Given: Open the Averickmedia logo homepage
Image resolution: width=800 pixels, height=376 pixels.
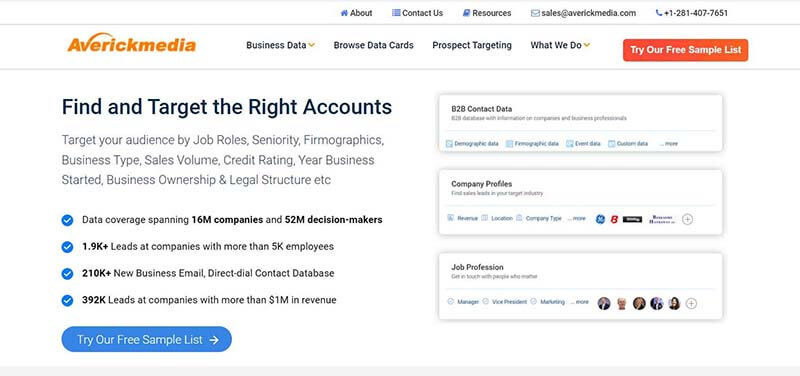Looking at the screenshot, I should pyautogui.click(x=132, y=45).
